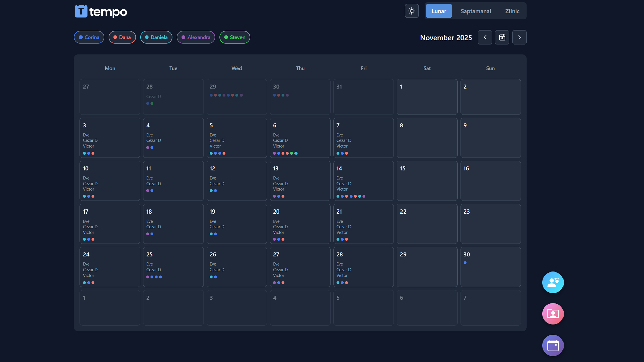The width and height of the screenshot is (644, 362).
Task: Open the November 14 day cell
Action: 364,181
